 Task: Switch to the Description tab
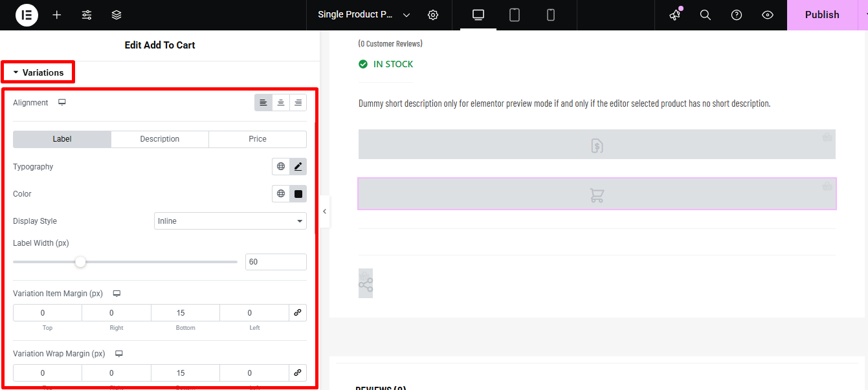pos(160,139)
